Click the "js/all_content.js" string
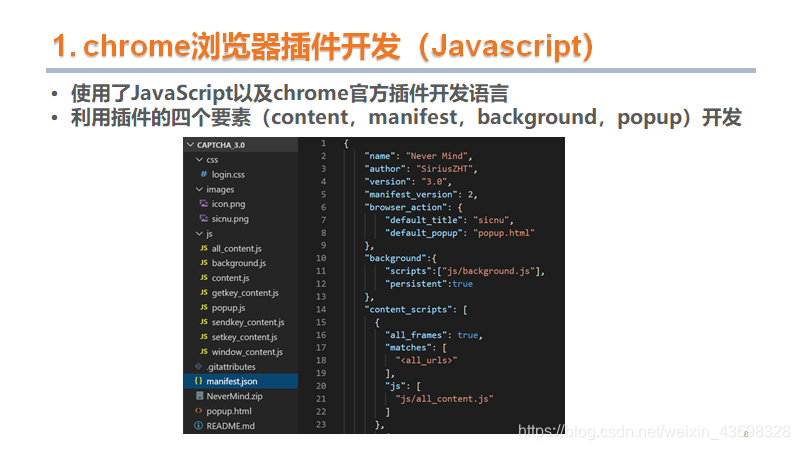Image resolution: width=800 pixels, height=450 pixels. pyautogui.click(x=444, y=399)
